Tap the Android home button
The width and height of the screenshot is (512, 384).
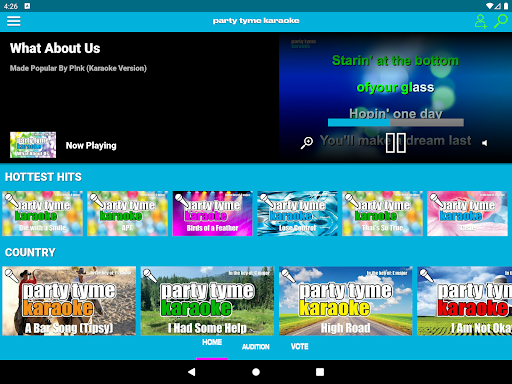(256, 372)
